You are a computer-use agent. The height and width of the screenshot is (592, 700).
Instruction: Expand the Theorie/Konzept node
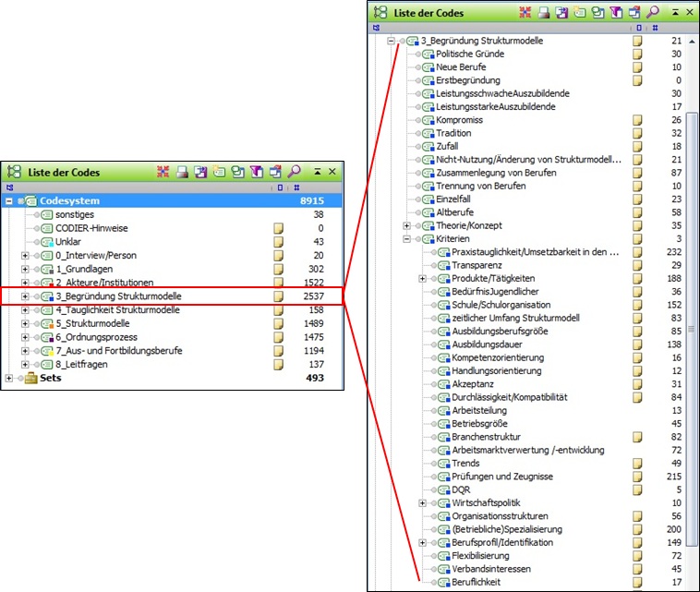click(407, 225)
